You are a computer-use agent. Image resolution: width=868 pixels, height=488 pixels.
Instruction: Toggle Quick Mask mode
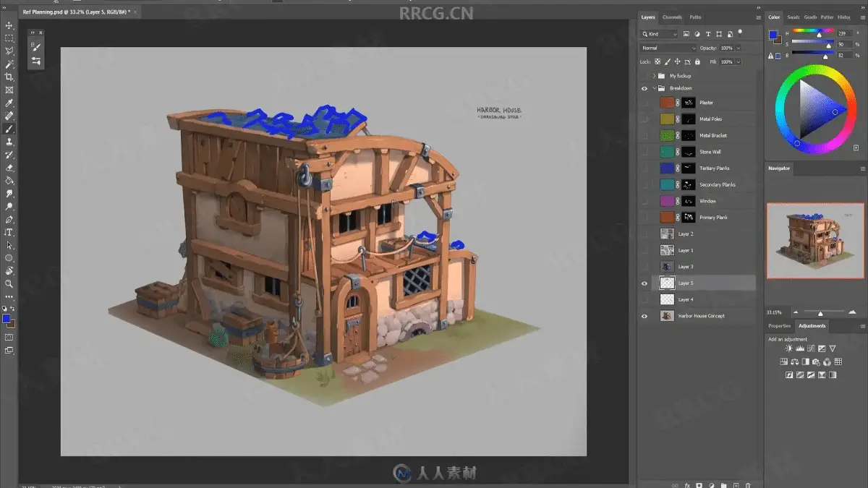coord(9,337)
